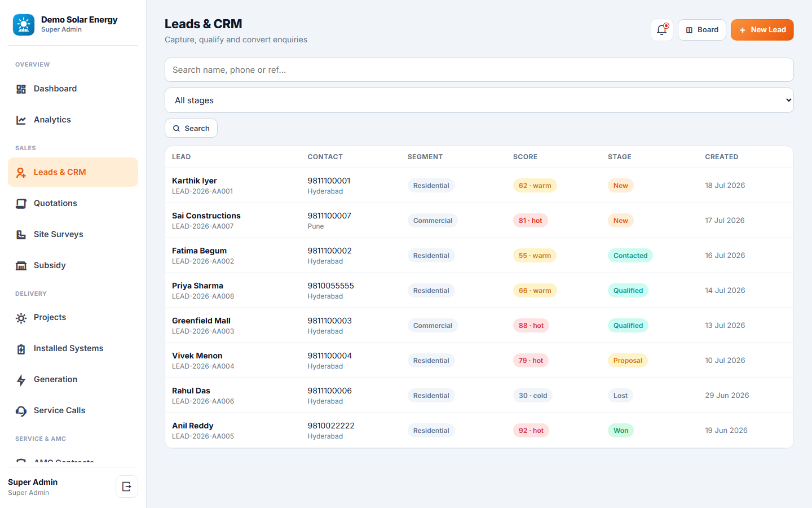
Task: Click the Quotations icon in sidebar
Action: (x=21, y=204)
